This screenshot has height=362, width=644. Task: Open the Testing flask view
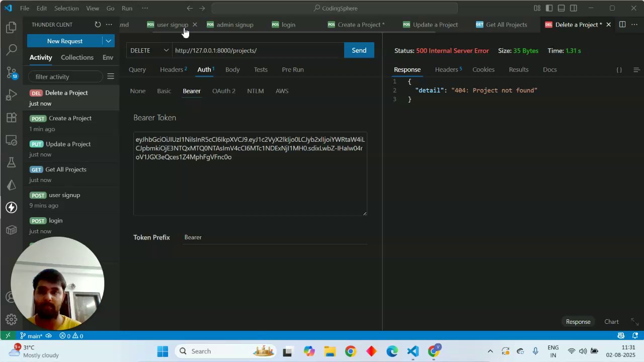[x=11, y=162]
